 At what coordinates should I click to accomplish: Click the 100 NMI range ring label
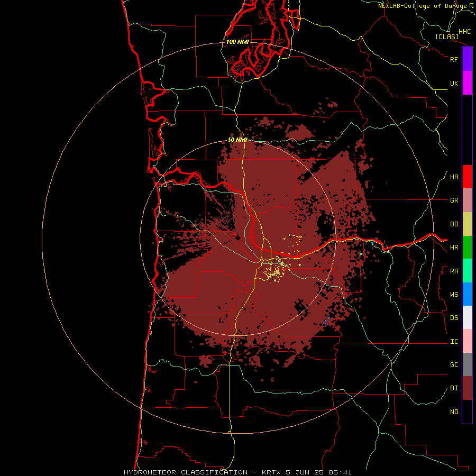(237, 42)
